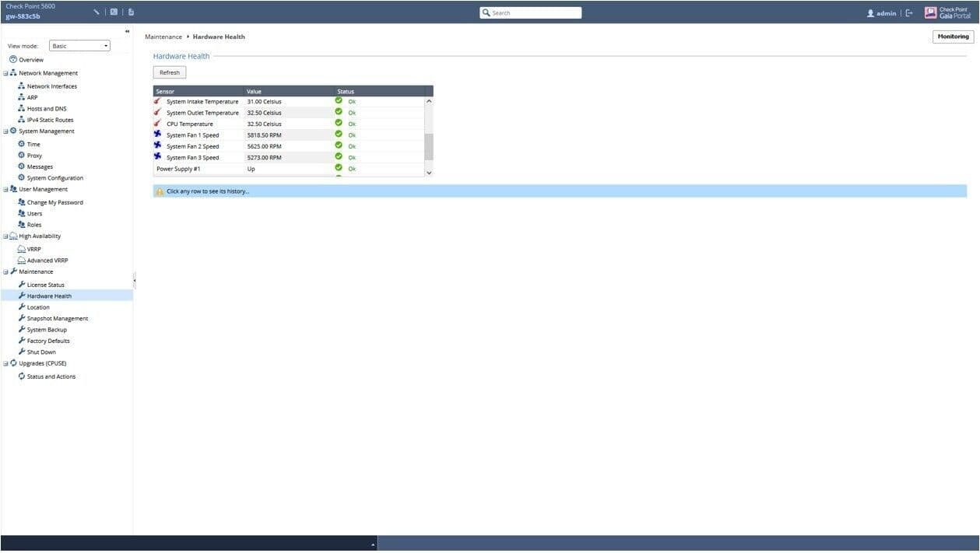Open System Backup from the Maintenance menu
The height and width of the screenshot is (553, 980).
click(47, 330)
